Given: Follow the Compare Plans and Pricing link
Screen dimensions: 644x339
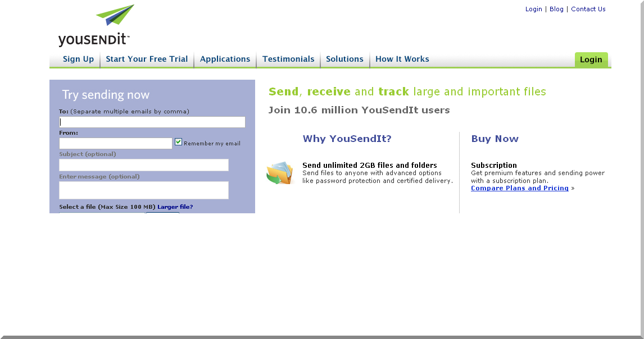Looking at the screenshot, I should click(520, 188).
